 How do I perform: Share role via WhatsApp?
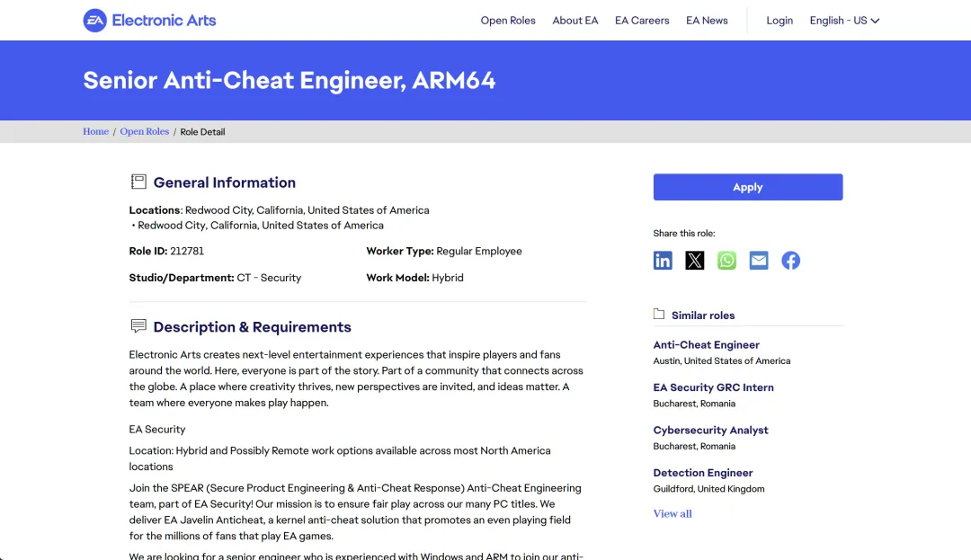pyautogui.click(x=726, y=261)
